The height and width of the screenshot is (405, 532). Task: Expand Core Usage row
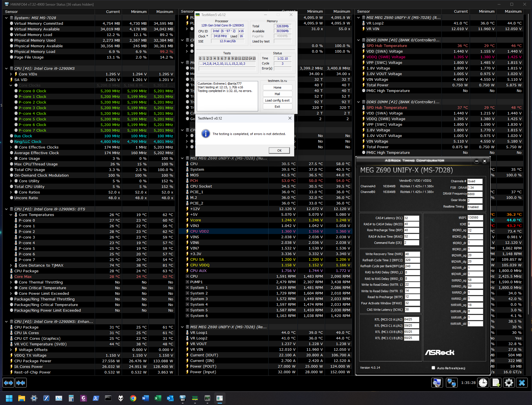(11, 158)
